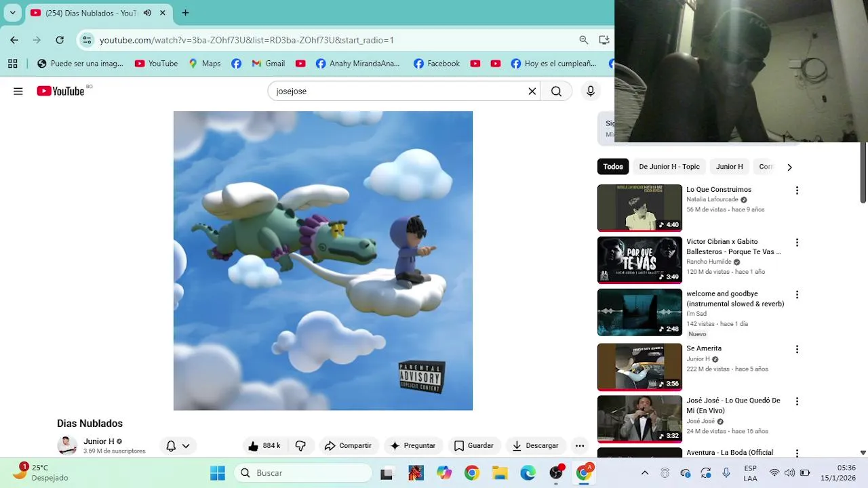Open OBS Studio from taskbar
Screen dimensions: 868x488
coord(556,473)
